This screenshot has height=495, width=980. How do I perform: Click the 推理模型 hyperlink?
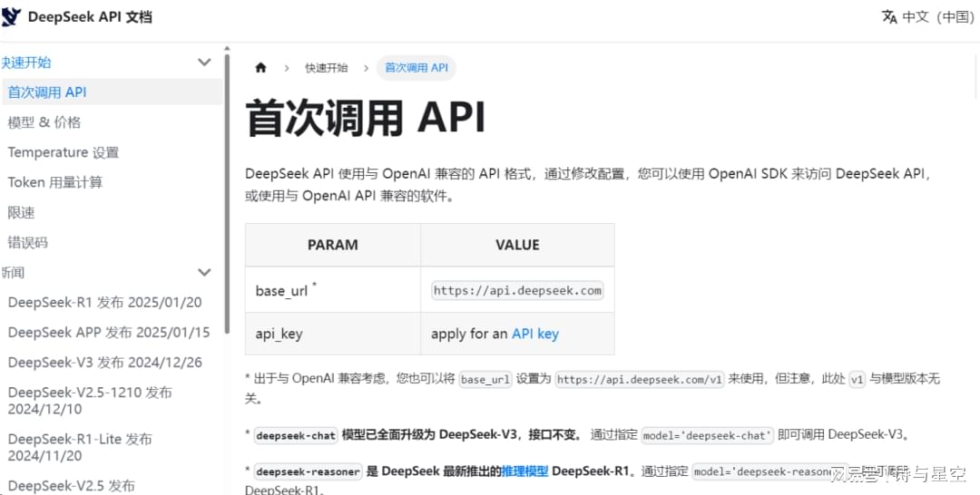click(x=525, y=471)
